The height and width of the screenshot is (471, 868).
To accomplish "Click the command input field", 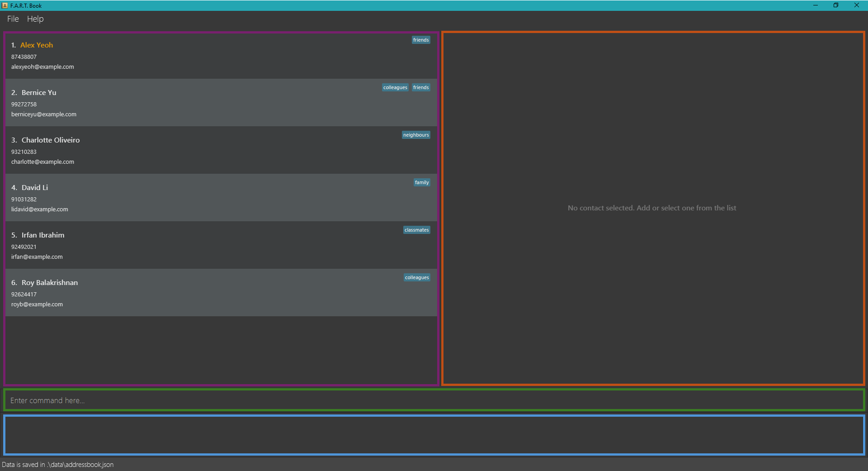I will (x=434, y=400).
